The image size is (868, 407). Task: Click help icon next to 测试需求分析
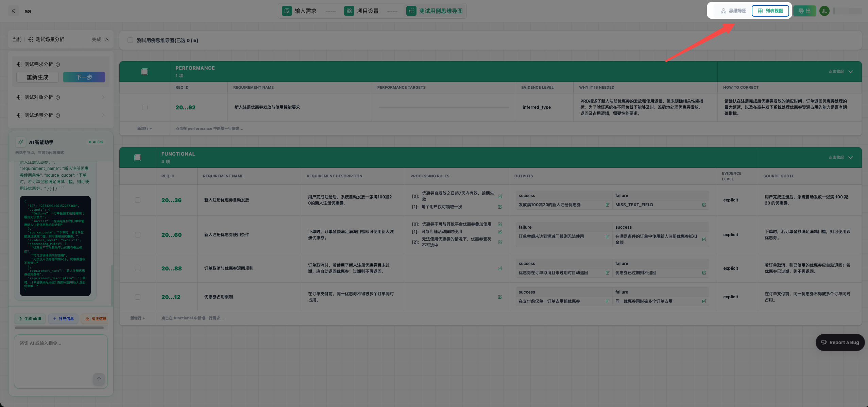[x=58, y=65]
